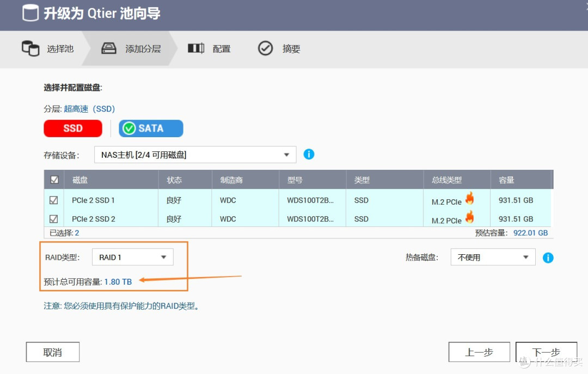Click the 良好 status of PCIe 2 SSD 1
Viewport: 588px width, 374px height.
click(174, 200)
